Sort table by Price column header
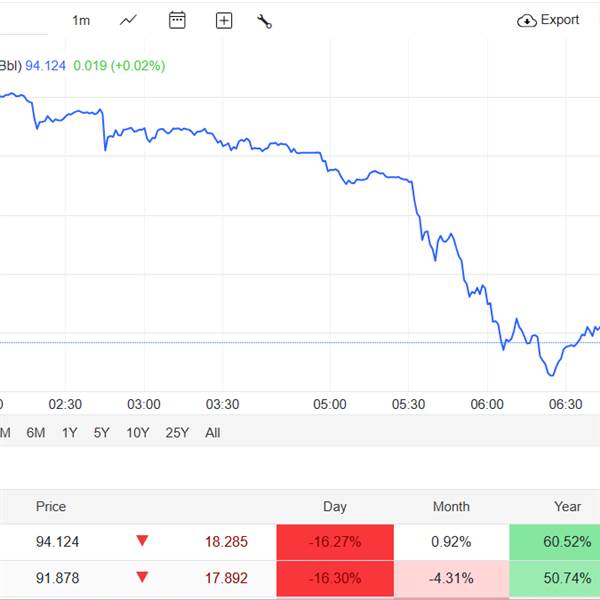The height and width of the screenshot is (600, 600). coord(51,507)
